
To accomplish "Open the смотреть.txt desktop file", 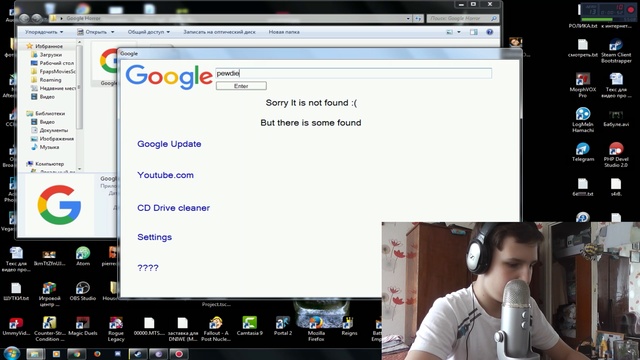I will 582,48.
